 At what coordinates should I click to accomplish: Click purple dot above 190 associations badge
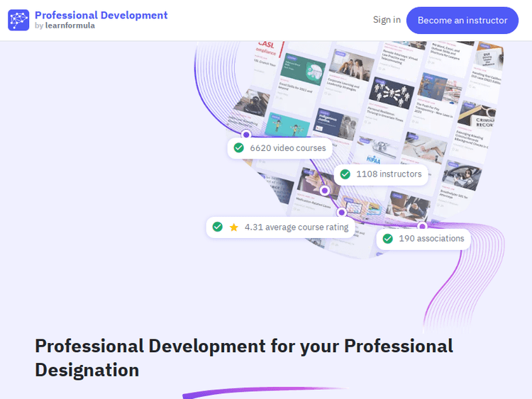point(422,226)
